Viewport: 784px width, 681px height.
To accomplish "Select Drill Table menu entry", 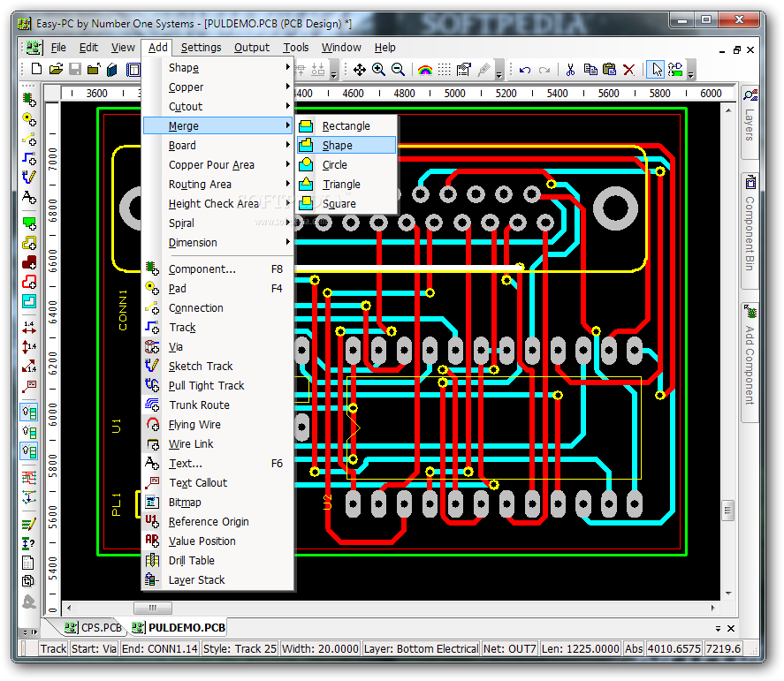I will pyautogui.click(x=217, y=561).
